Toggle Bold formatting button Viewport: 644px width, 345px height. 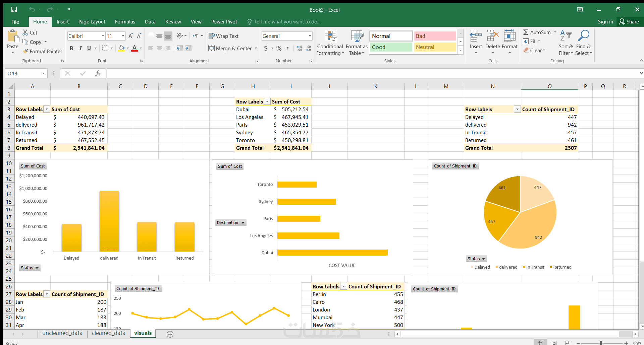(x=71, y=48)
